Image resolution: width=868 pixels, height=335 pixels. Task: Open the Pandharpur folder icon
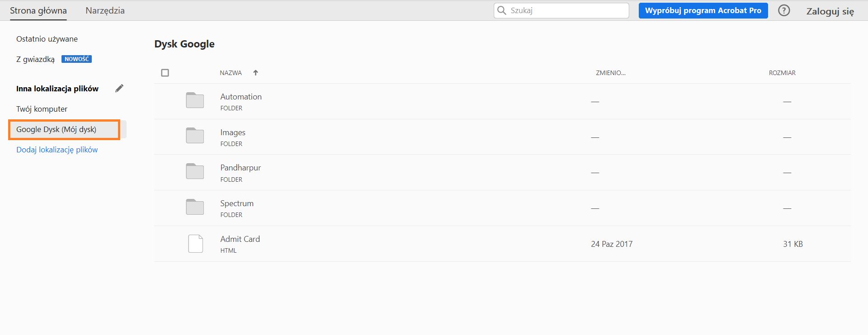pos(194,171)
